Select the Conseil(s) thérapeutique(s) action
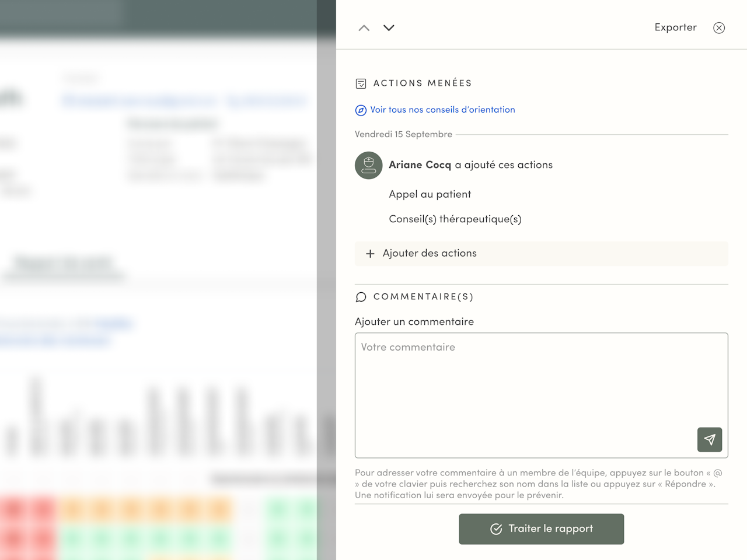The image size is (747, 560). point(455,219)
